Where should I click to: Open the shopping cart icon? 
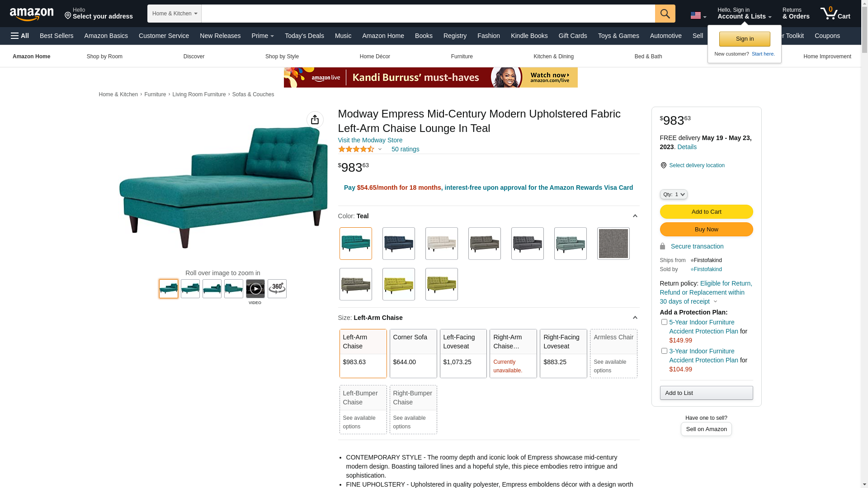tap(835, 14)
